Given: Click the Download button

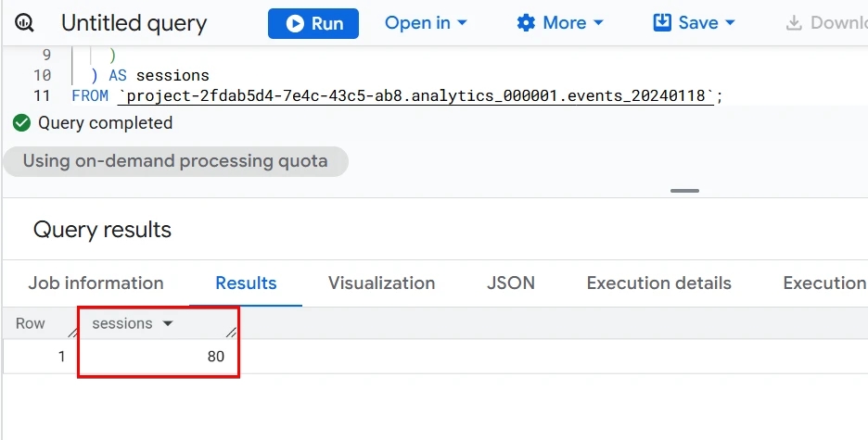Looking at the screenshot, I should [x=826, y=23].
